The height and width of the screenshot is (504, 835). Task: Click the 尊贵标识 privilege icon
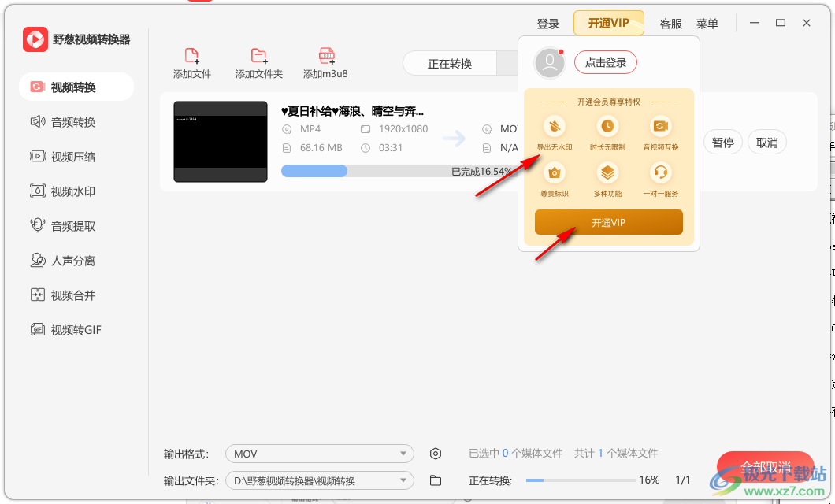click(x=555, y=173)
